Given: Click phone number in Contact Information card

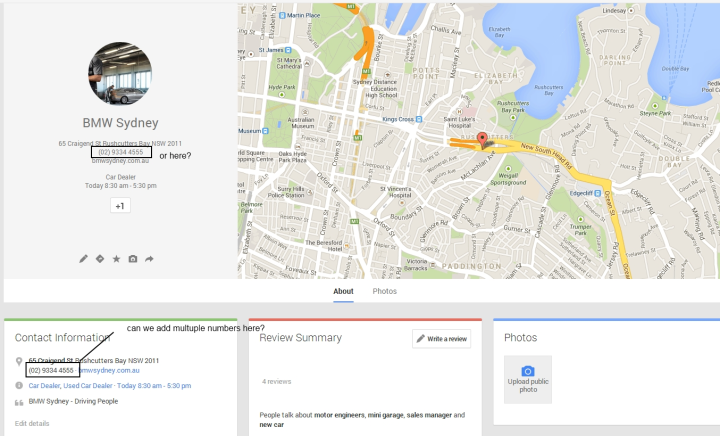Looking at the screenshot, I should (x=51, y=370).
